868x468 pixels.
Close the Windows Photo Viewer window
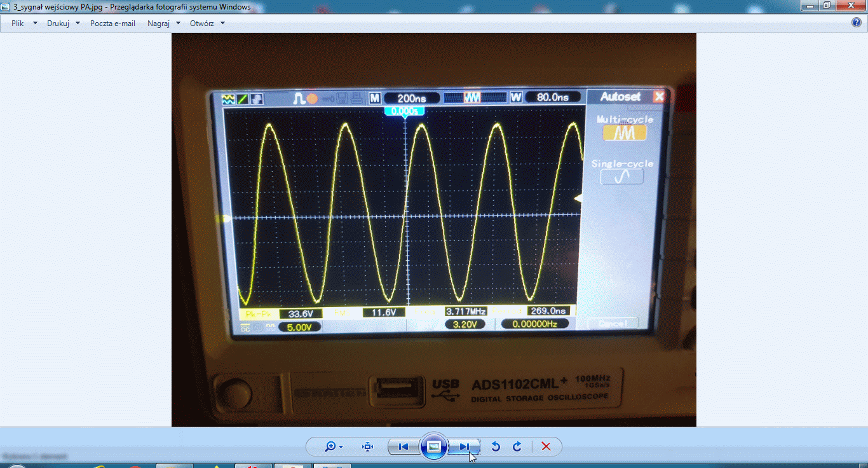click(x=851, y=6)
